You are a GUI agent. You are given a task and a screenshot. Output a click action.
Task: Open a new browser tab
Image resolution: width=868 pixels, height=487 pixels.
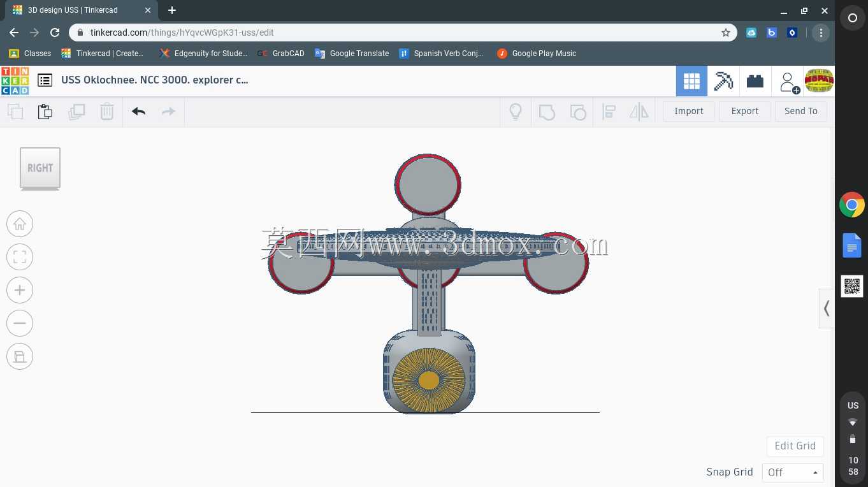point(172,10)
